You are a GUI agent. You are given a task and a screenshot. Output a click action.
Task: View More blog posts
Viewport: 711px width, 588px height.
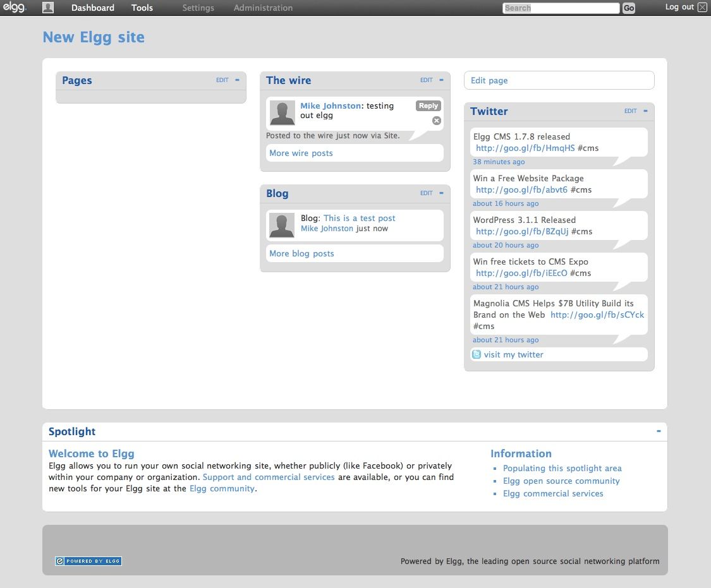(301, 254)
